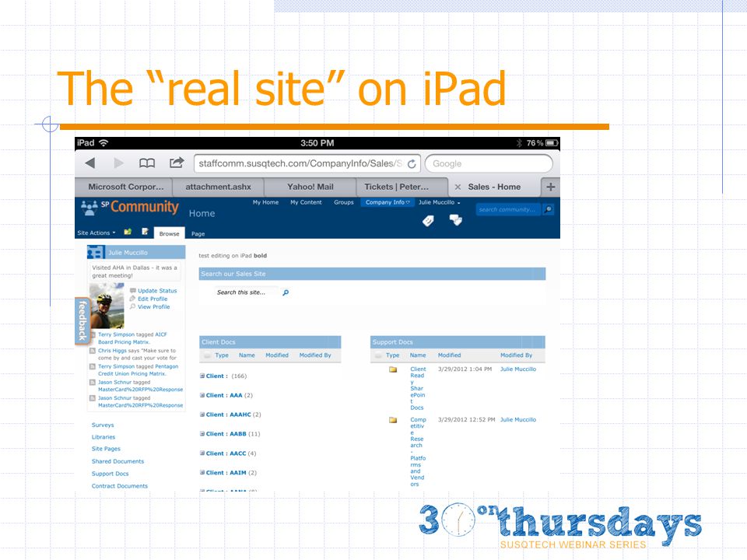Open My Home in the top navigation

click(x=265, y=202)
